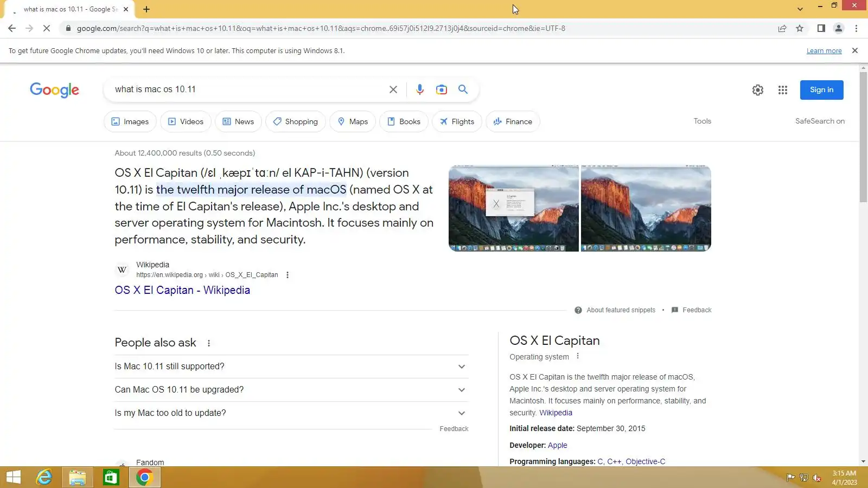Screen dimensions: 868x488
Task: Click the Google search input field
Action: click(247, 89)
